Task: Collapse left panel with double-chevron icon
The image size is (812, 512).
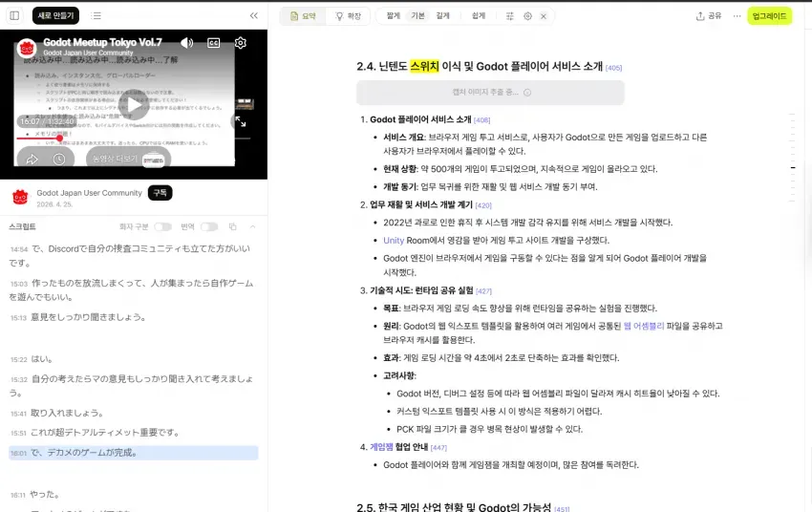Action: pos(254,15)
